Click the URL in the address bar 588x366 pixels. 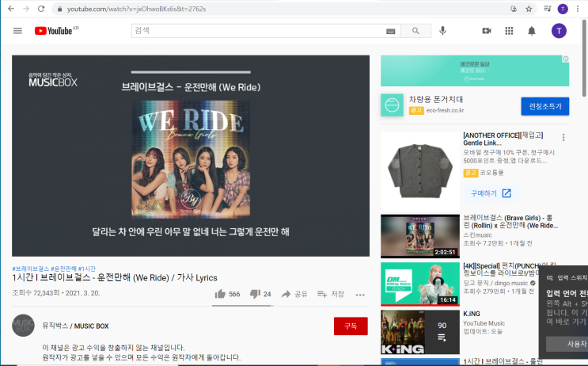(136, 9)
